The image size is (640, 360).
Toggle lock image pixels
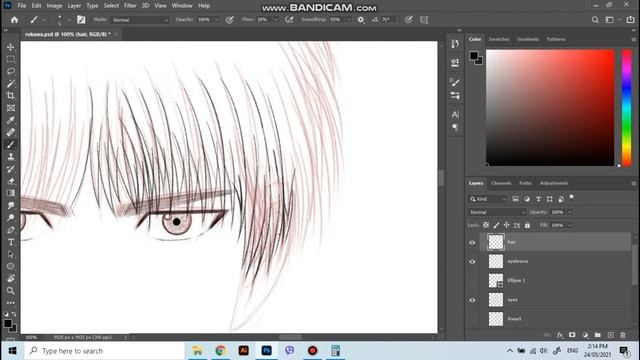pyautogui.click(x=496, y=225)
